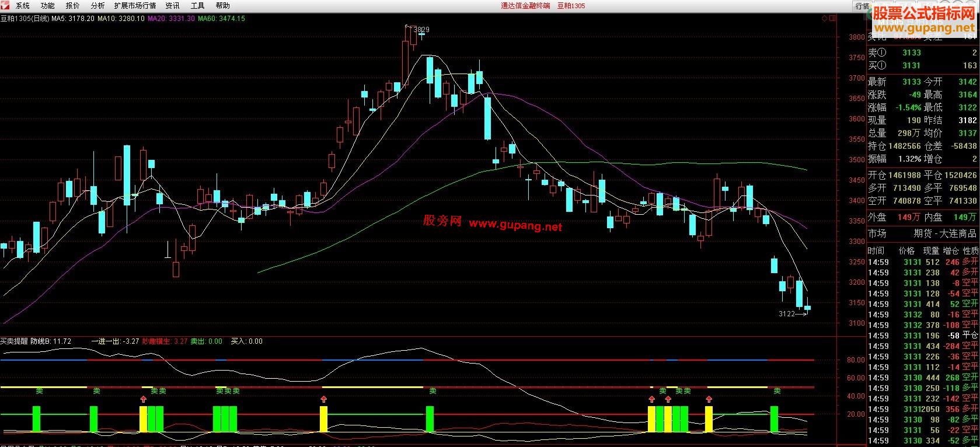
Task: Click the square window icon above the price axis
Action: click(x=832, y=19)
